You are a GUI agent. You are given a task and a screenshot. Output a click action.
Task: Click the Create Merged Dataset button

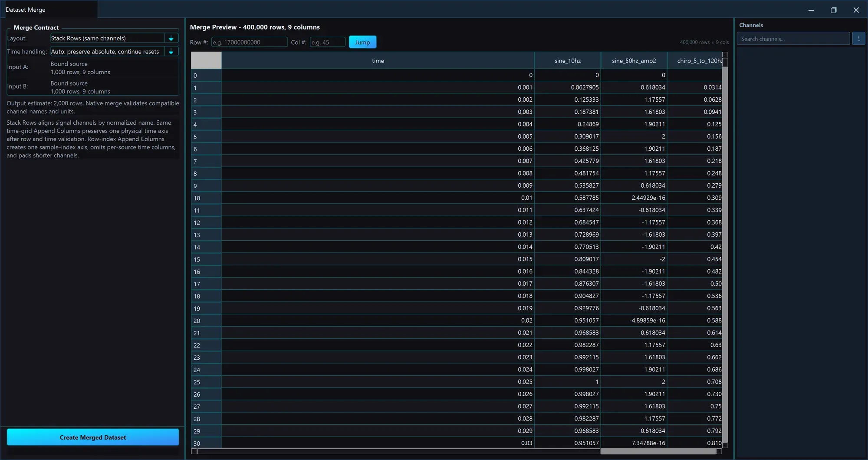(93, 437)
